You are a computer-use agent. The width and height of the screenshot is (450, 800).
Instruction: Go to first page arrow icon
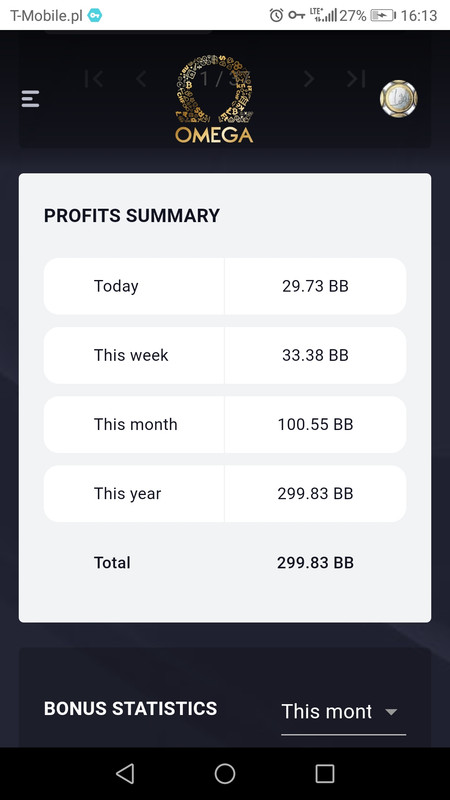tap(94, 79)
